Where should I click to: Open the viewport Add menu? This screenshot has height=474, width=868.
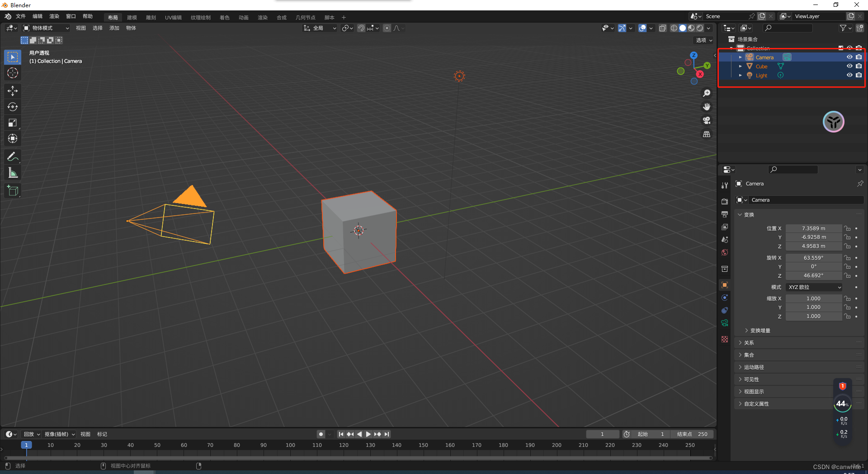coord(114,28)
